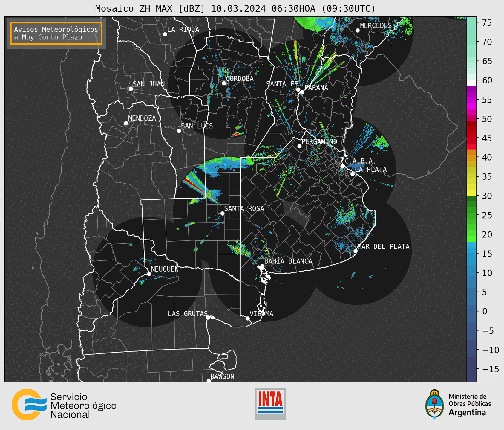Click the Córdoba city marker dot
The image size is (504, 430).
coord(224,83)
